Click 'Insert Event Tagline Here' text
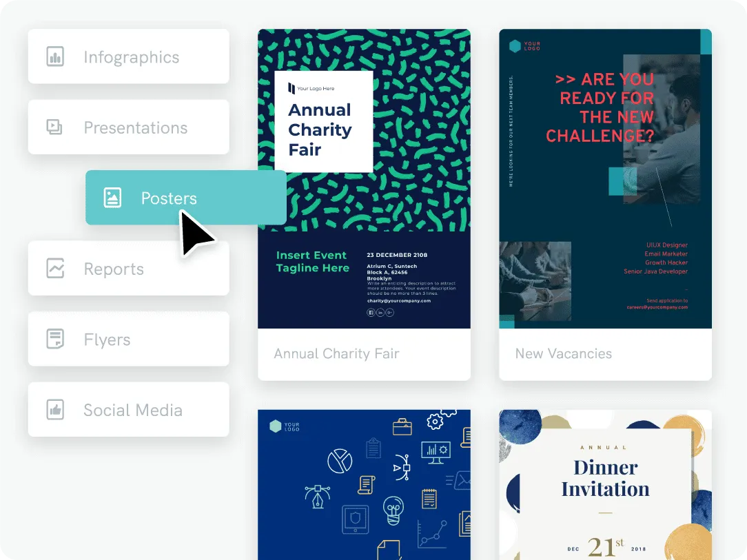This screenshot has width=747, height=560. [313, 262]
